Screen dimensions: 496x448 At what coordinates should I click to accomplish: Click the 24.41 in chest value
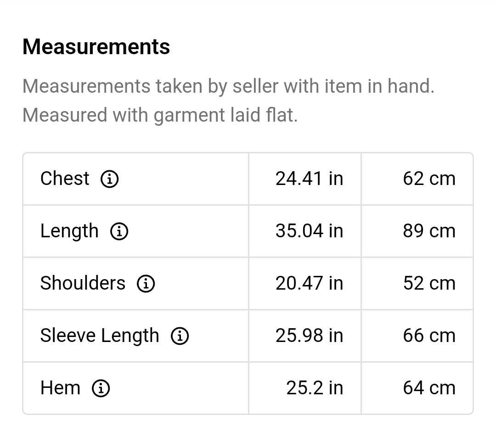309,179
